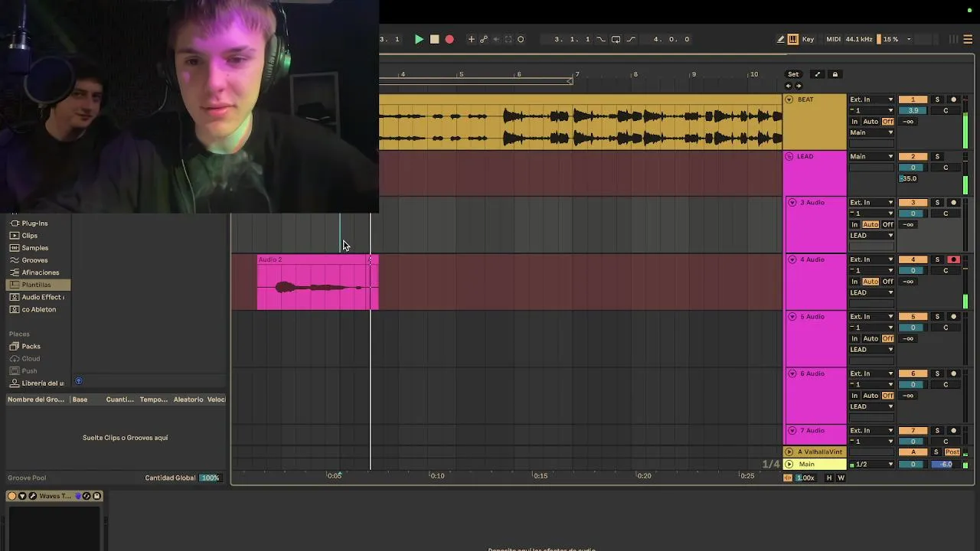
Task: Toggle the Automation Arm icon
Action: pos(484,39)
